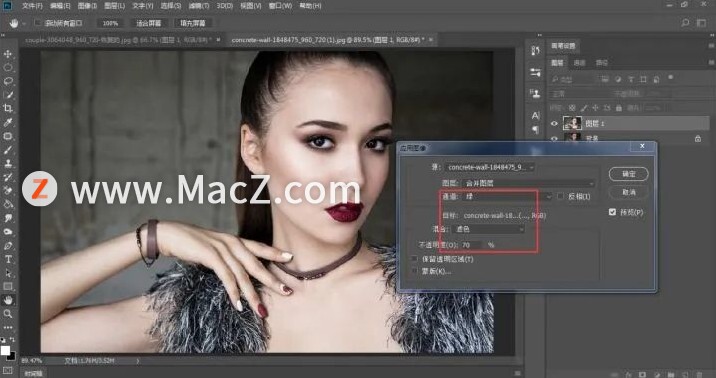Select the Elliptical Marquee tool
This screenshot has width=716, height=378.
[8, 68]
